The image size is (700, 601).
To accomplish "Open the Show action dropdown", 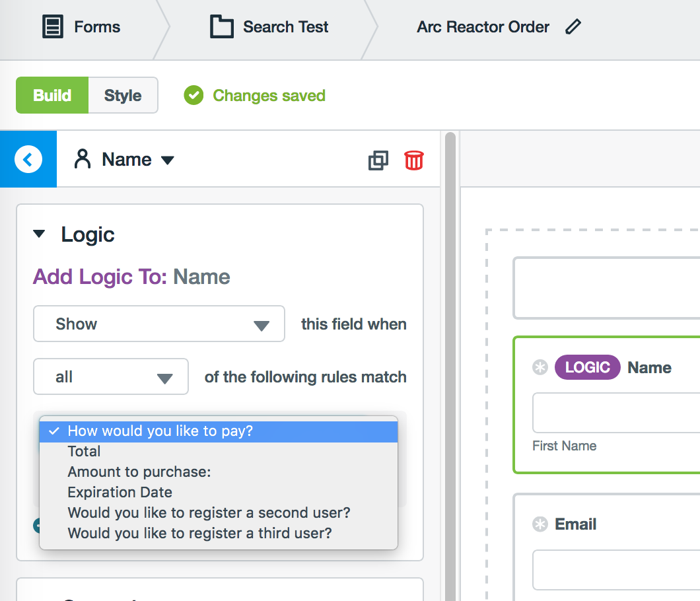I will 158,324.
